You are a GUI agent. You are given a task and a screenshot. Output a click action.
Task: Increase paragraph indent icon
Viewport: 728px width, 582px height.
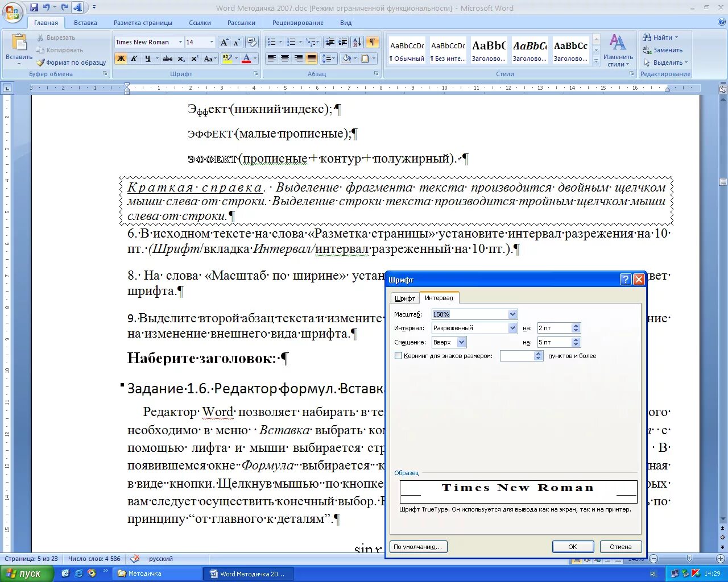pyautogui.click(x=342, y=42)
